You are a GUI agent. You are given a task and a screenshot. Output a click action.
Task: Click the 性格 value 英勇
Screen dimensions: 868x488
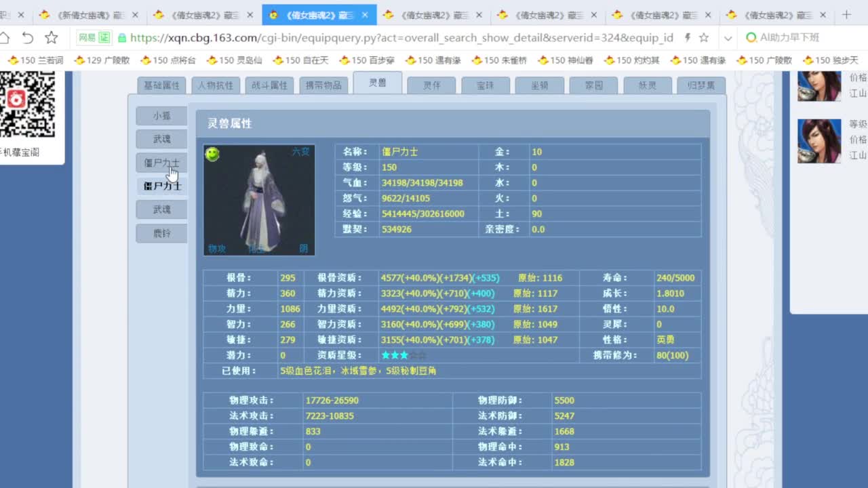pos(665,340)
